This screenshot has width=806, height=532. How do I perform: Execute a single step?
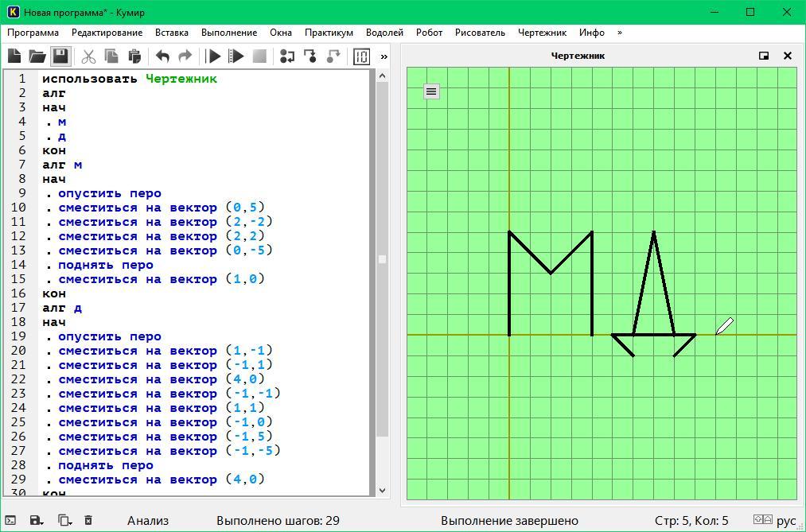287,56
